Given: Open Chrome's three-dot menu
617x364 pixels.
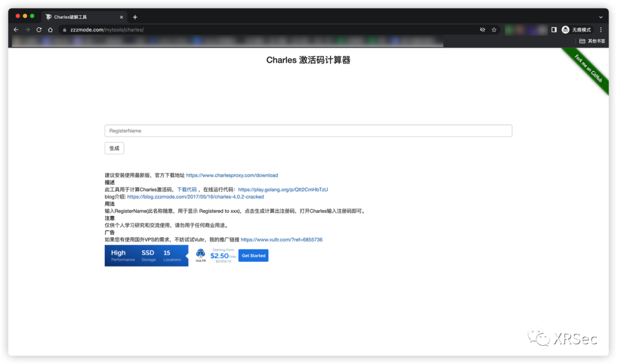Looking at the screenshot, I should tap(601, 30).
